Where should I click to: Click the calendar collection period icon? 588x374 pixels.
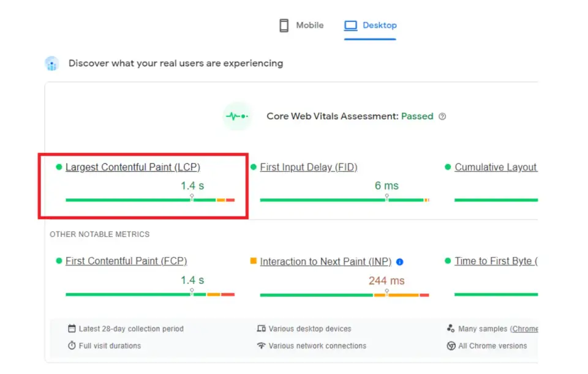click(x=72, y=329)
